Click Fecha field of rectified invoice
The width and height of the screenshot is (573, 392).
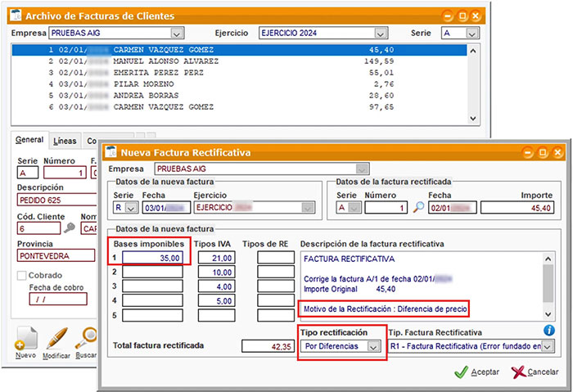pos(453,208)
